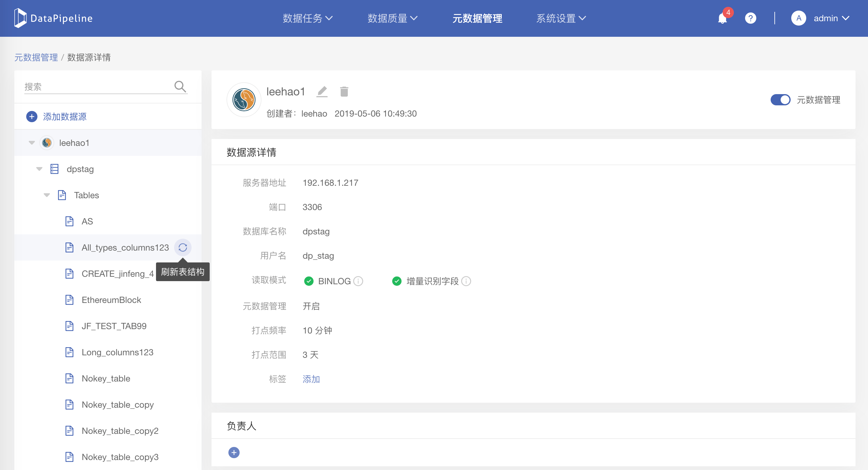Select the EthereumBlock table
Screen dimensions: 868x470
pyautogui.click(x=111, y=300)
